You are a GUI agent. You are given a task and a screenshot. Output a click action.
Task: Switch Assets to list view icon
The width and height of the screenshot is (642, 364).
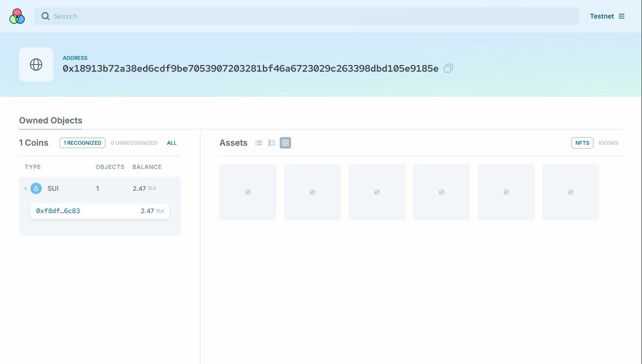click(259, 143)
